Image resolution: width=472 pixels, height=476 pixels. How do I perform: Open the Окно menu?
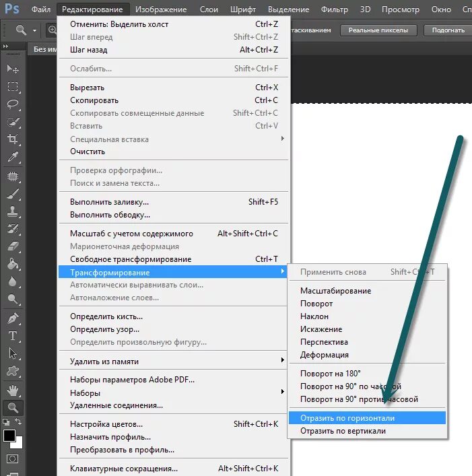pyautogui.click(x=441, y=9)
